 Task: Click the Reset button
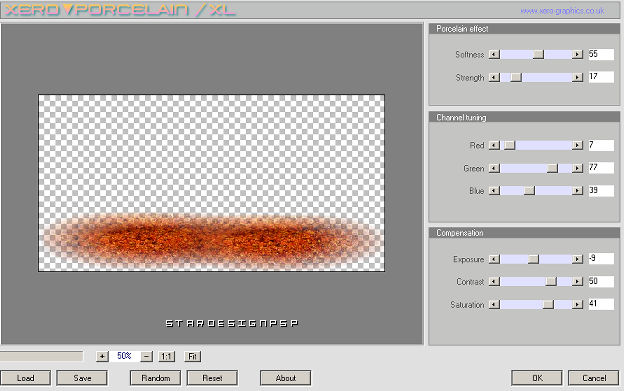[x=212, y=378]
